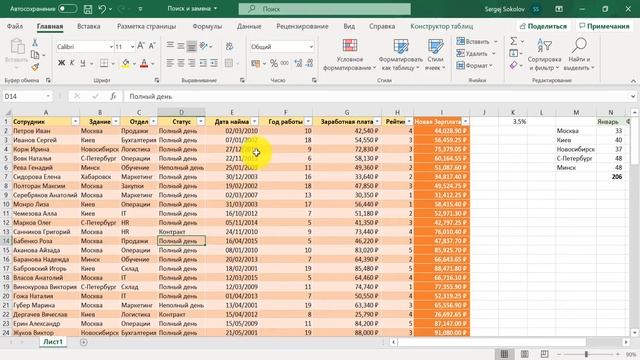Open the Дата найма filter dropdown
Screen dimensions: 640x360
[x=255, y=122]
